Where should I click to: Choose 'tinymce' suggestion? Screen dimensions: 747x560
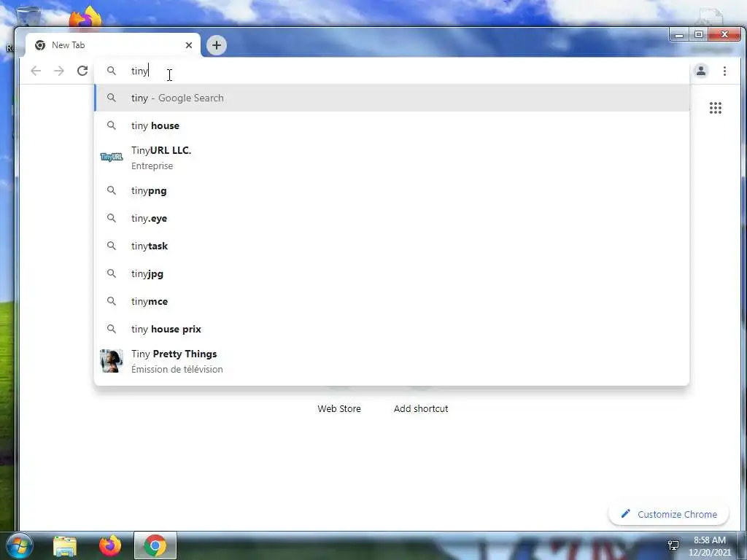point(392,301)
